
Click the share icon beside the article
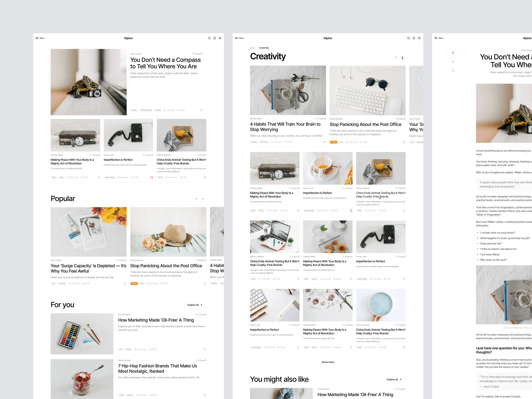point(453,62)
